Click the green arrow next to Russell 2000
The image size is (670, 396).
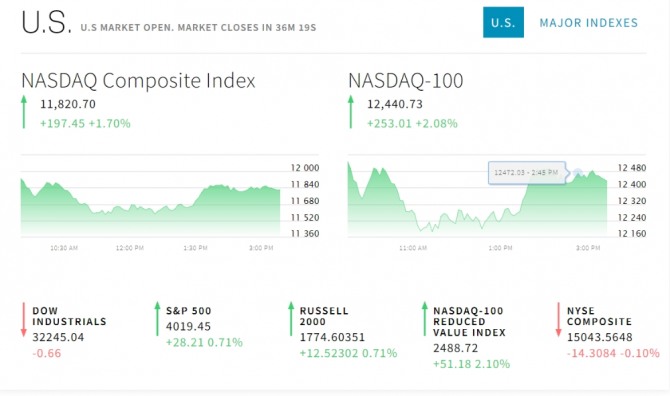pos(291,319)
